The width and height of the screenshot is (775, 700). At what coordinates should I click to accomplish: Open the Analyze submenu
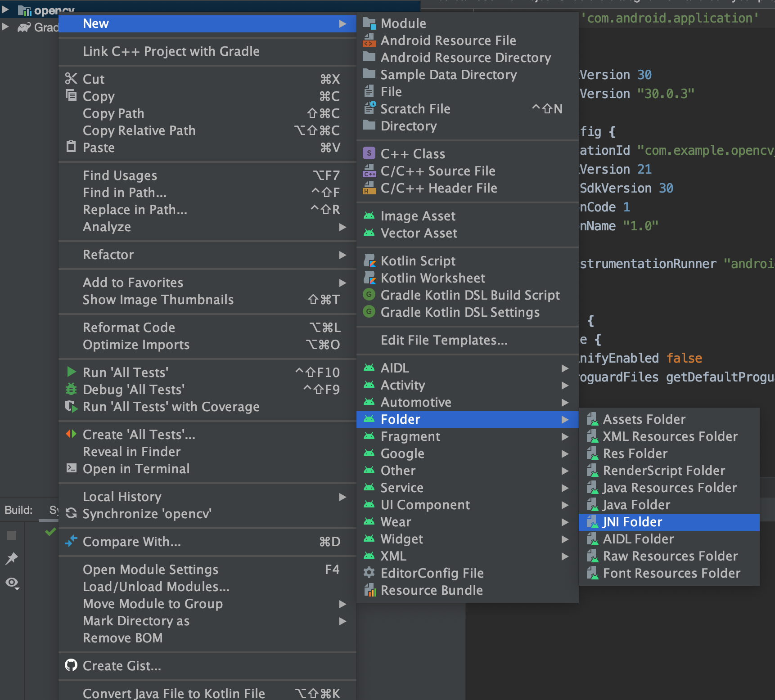tap(207, 227)
